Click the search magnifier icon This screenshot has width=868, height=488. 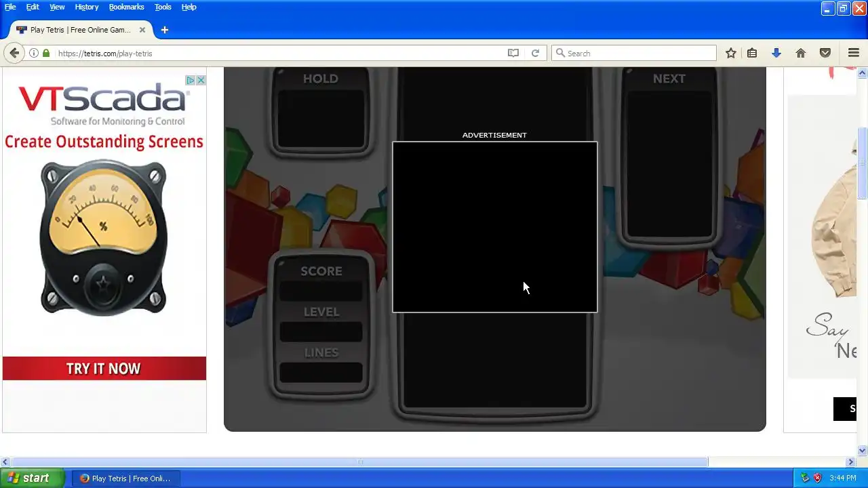[560, 53]
